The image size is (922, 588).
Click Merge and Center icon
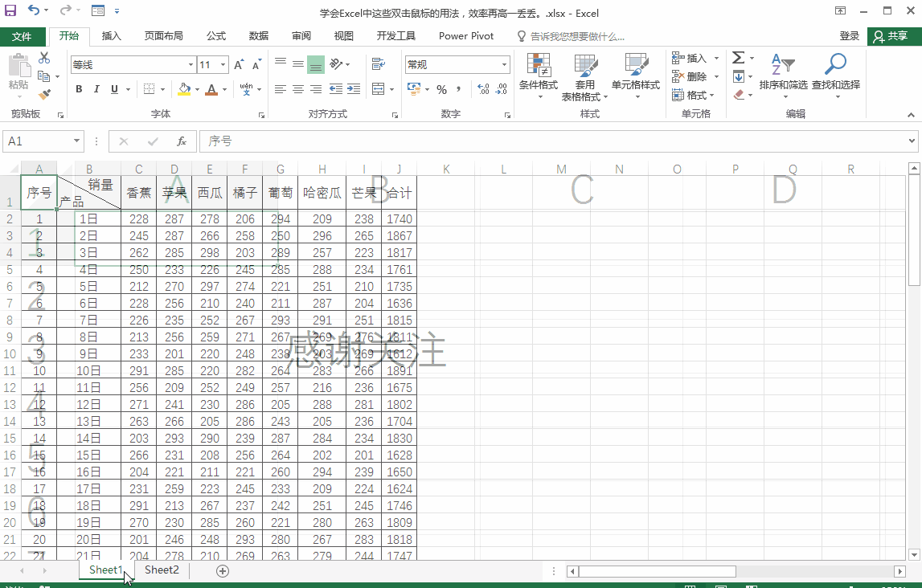(x=378, y=88)
